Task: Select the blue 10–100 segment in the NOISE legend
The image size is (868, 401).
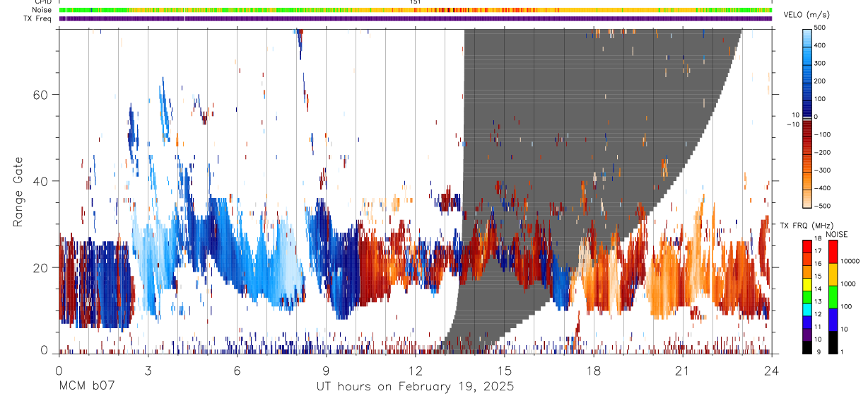Action: (x=833, y=319)
